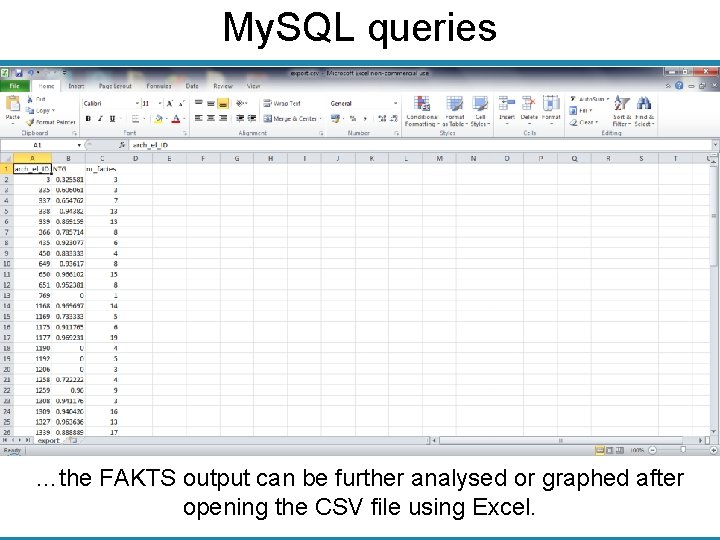Open the cell borders dropdown
Screen dimensions: 720x540
[144, 119]
